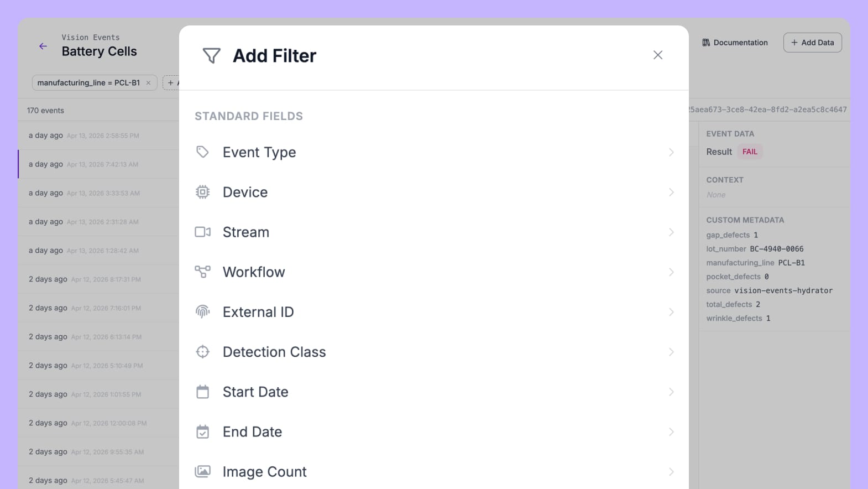The width and height of the screenshot is (868, 489).
Task: Click the Start Date calendar icon
Action: tap(202, 392)
